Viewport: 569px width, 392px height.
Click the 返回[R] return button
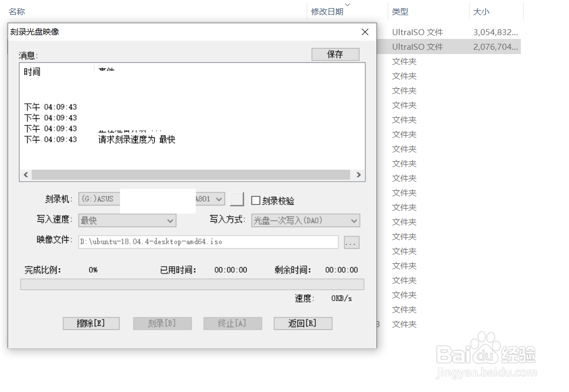tap(303, 323)
